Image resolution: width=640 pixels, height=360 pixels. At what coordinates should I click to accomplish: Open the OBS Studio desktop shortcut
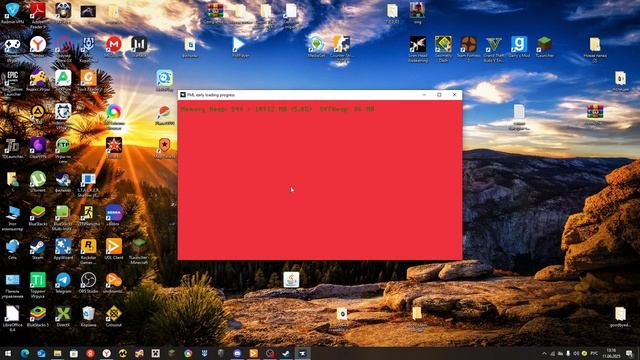click(88, 283)
